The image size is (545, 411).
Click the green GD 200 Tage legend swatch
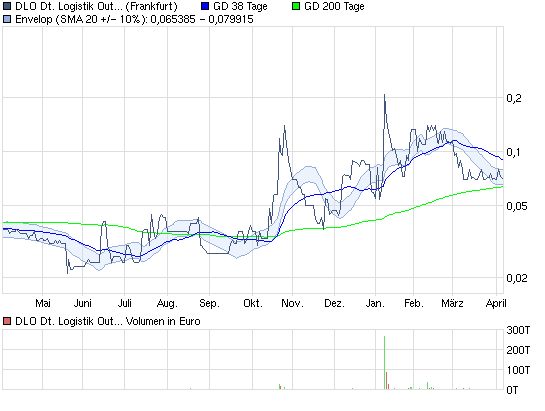(x=296, y=6)
